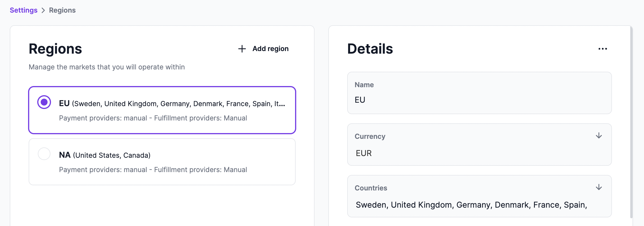Click the Regions breadcrumb label

click(x=62, y=10)
